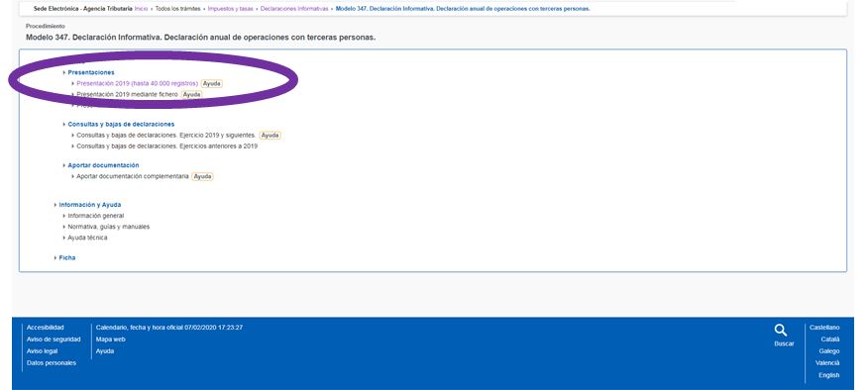Viewport: 868px width, 390px height.
Task: Go to 'Todos los trámites' breadcrumb
Action: pyautogui.click(x=177, y=9)
